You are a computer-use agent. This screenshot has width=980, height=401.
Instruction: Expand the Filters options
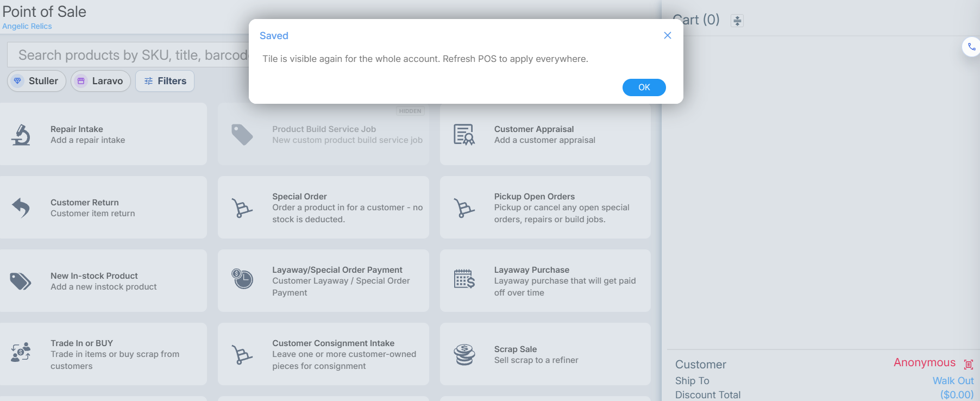point(165,81)
